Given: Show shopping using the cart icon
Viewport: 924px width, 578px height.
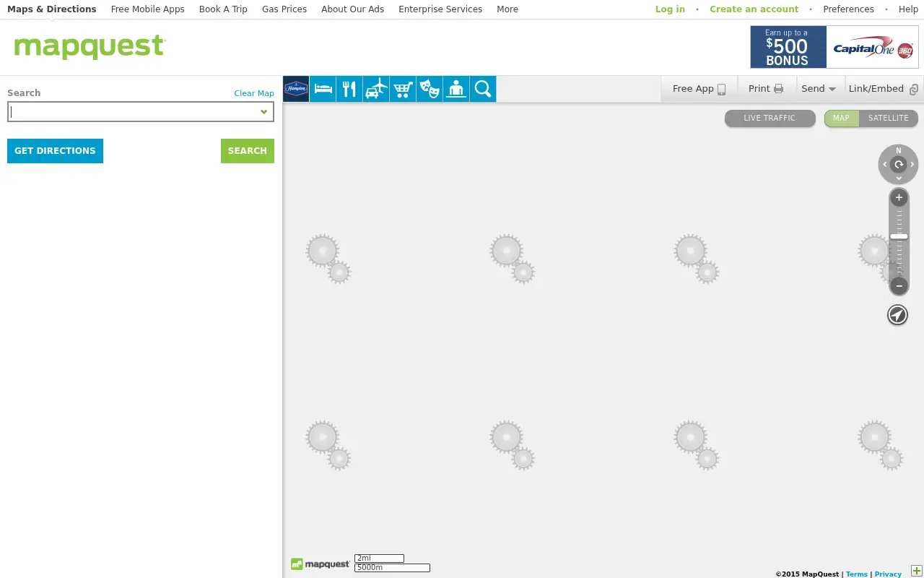Looking at the screenshot, I should tap(403, 89).
